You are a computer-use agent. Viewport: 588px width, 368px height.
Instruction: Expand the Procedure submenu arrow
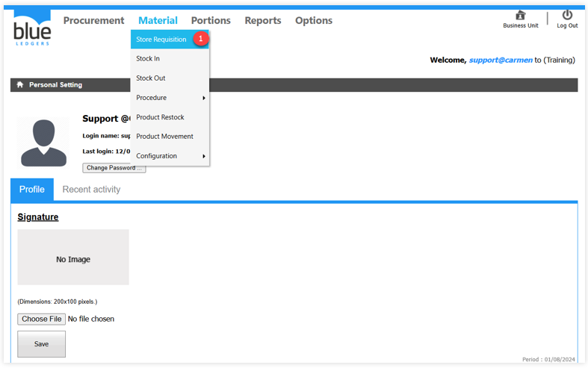point(204,98)
